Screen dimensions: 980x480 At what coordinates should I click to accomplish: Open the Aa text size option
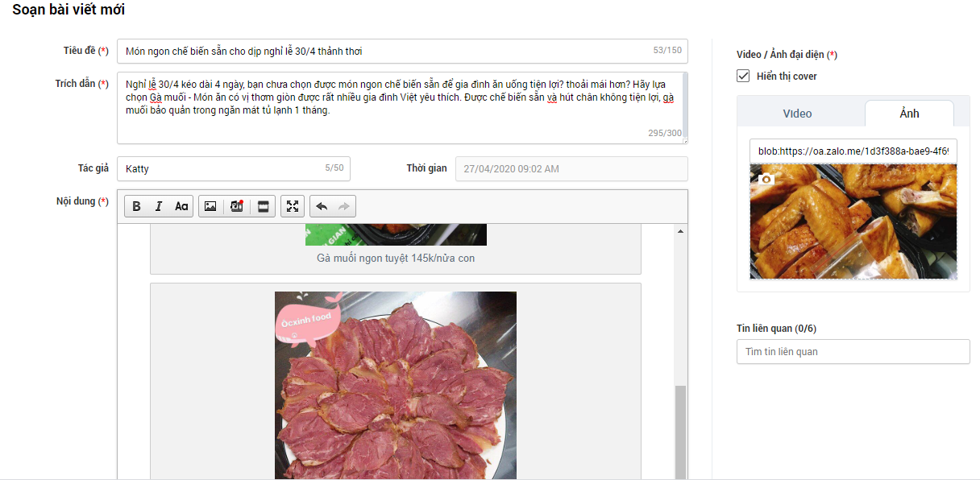[x=181, y=207]
